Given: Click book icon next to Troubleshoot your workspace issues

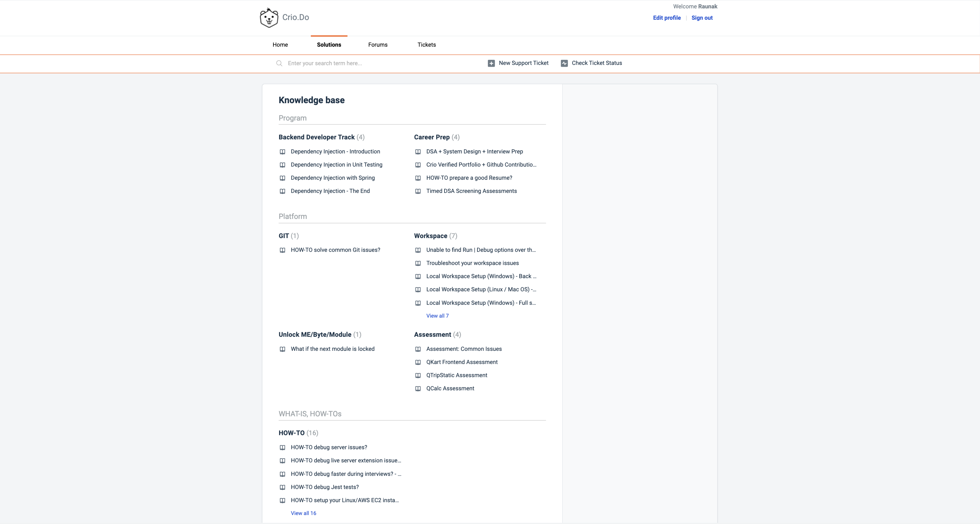Looking at the screenshot, I should tap(418, 263).
